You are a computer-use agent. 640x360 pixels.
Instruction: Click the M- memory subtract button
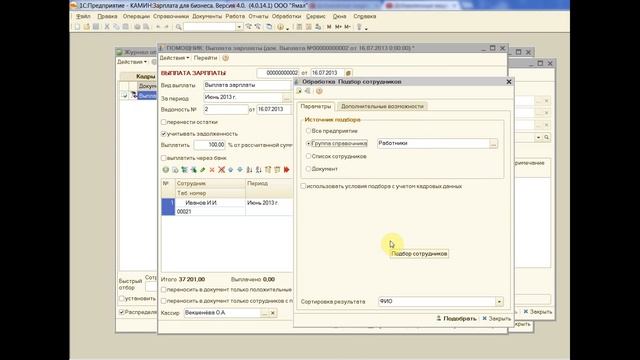click(x=347, y=27)
